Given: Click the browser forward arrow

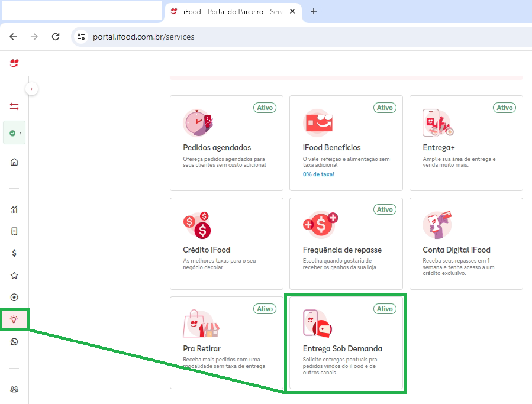Looking at the screenshot, I should (x=34, y=37).
